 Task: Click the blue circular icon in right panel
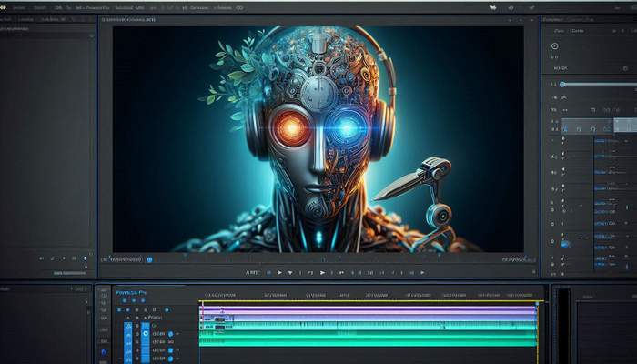(x=565, y=244)
